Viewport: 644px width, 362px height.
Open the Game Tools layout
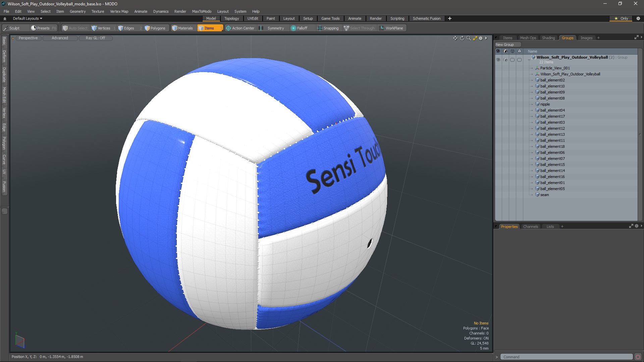[330, 18]
